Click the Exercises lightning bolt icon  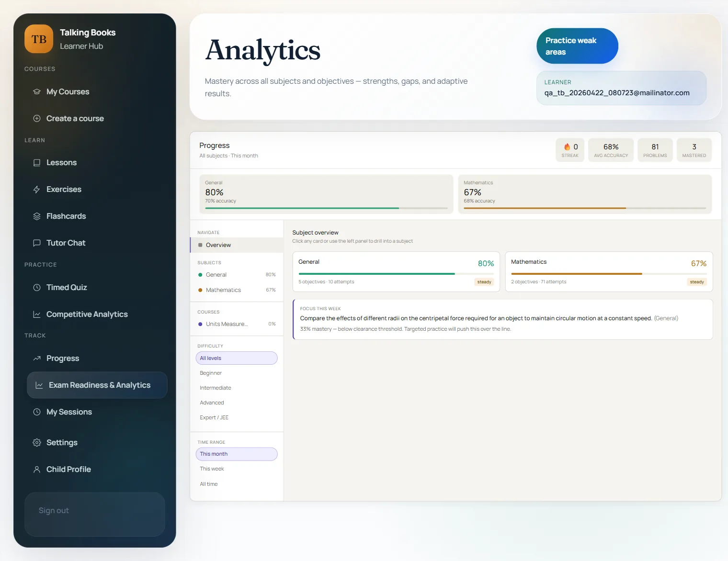coord(37,190)
